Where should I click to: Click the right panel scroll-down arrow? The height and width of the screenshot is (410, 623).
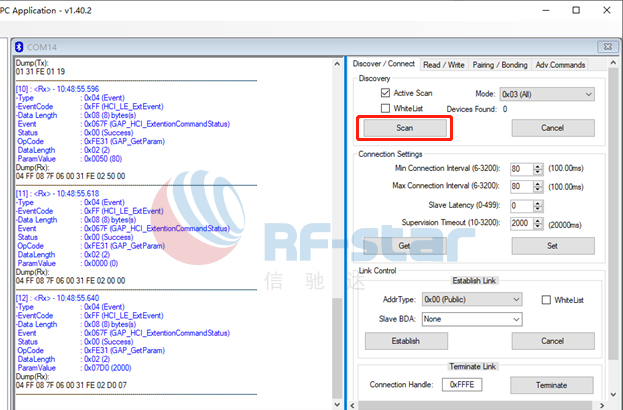coord(613,394)
